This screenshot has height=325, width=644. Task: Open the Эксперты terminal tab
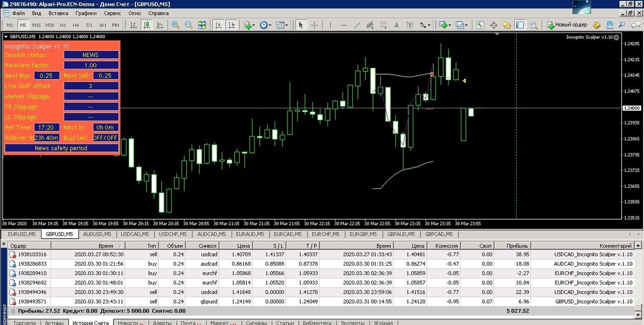[352, 323]
